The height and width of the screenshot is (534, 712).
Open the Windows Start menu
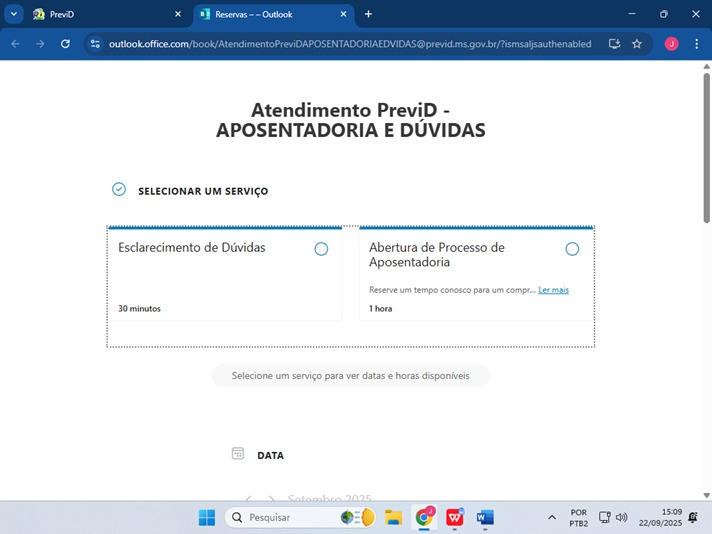207,518
